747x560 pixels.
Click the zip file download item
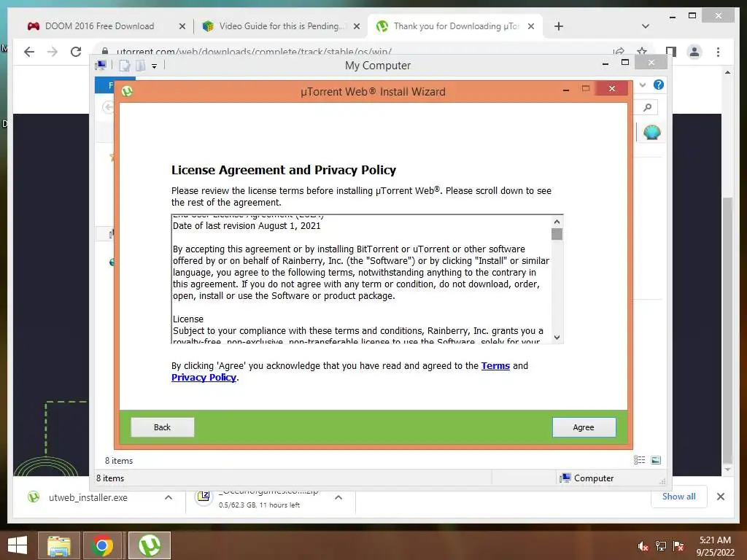260,497
